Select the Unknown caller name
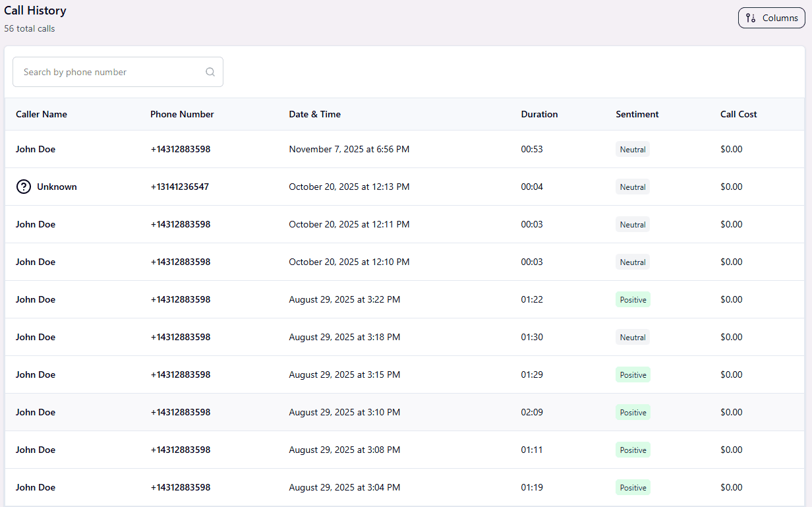 tap(57, 187)
